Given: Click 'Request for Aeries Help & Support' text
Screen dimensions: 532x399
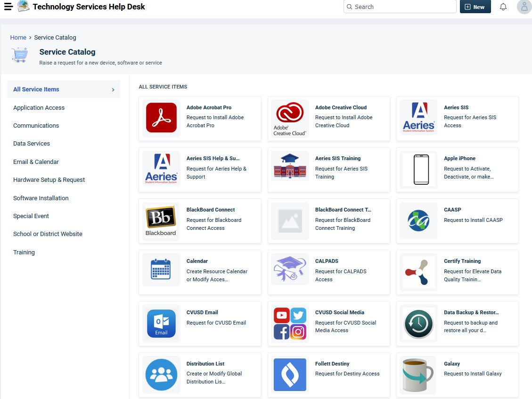Looking at the screenshot, I should click(x=216, y=173).
